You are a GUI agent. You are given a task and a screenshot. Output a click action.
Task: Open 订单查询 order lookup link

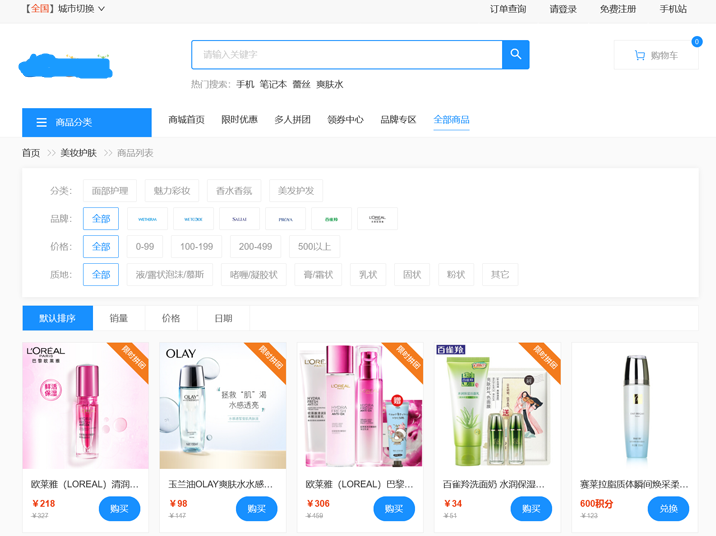pos(508,9)
